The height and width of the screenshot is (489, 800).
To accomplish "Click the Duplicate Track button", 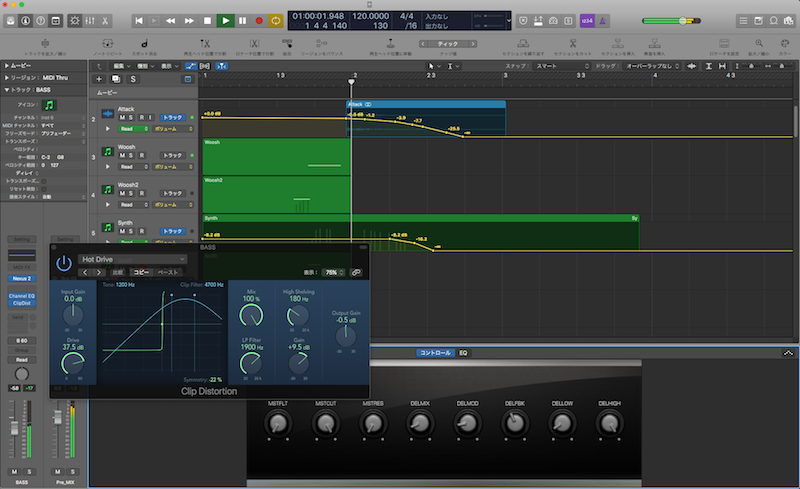I will 116,79.
